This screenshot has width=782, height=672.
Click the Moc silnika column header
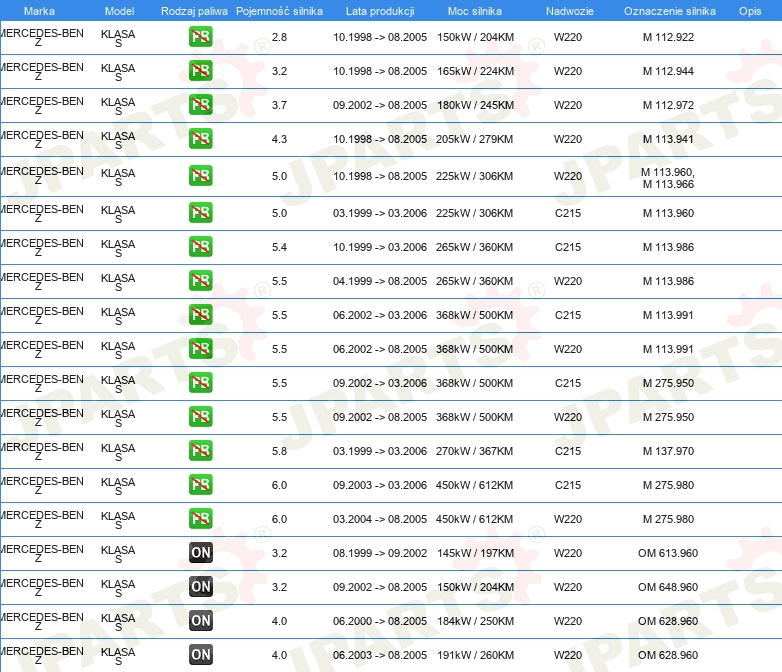[475, 11]
